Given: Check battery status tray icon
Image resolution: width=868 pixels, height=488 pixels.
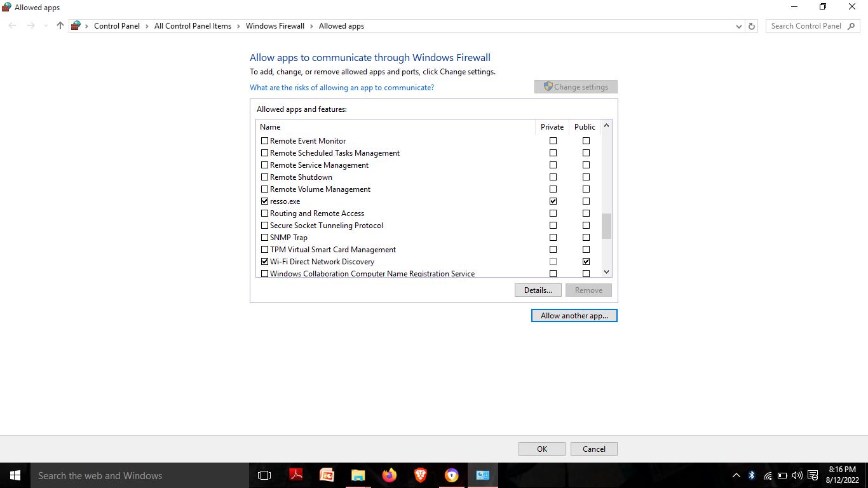Looking at the screenshot, I should click(x=782, y=475).
